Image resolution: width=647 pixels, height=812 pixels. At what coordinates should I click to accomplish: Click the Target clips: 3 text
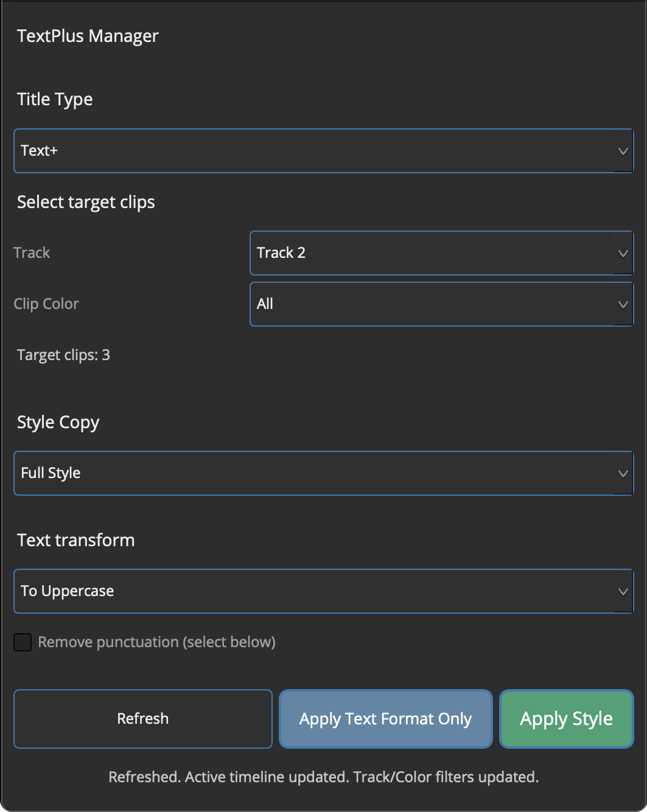click(x=63, y=355)
